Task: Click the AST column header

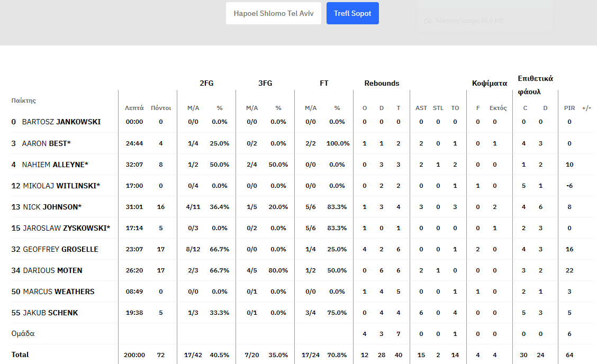Action: tap(421, 108)
